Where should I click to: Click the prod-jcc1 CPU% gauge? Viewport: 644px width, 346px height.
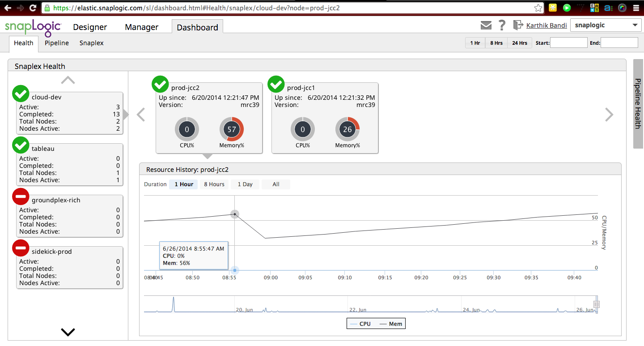coord(302,129)
